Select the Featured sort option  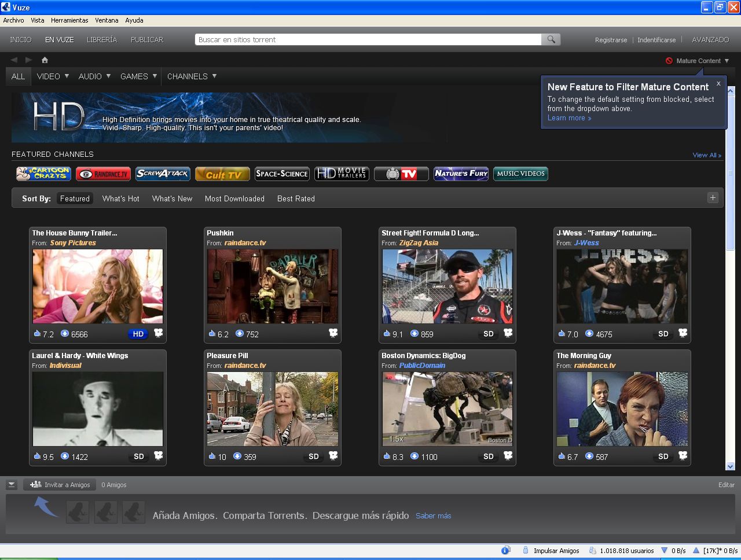(x=75, y=198)
